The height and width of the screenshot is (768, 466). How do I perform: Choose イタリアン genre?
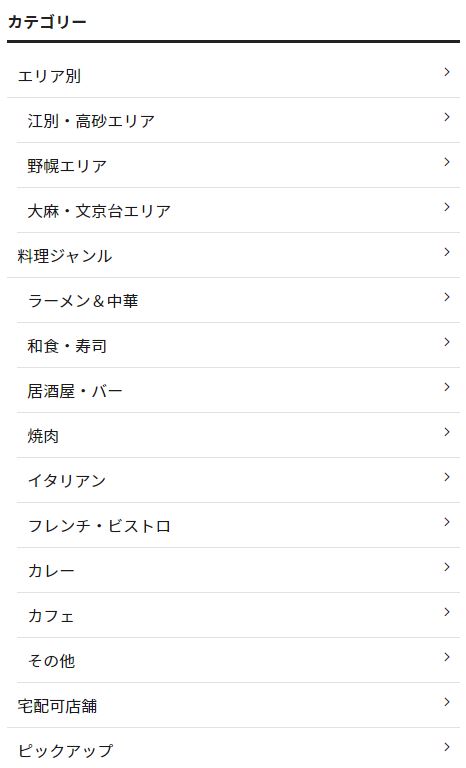pyautogui.click(x=238, y=480)
